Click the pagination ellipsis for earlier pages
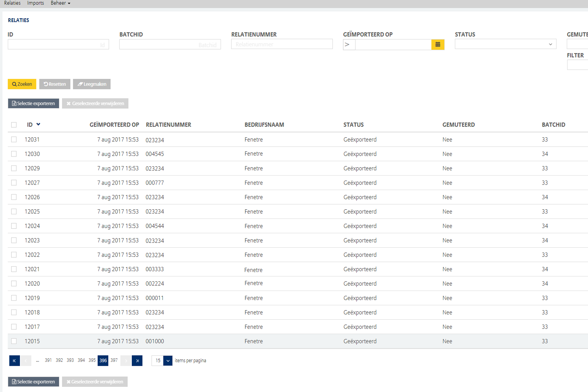The height and width of the screenshot is (392, 588). pos(37,361)
